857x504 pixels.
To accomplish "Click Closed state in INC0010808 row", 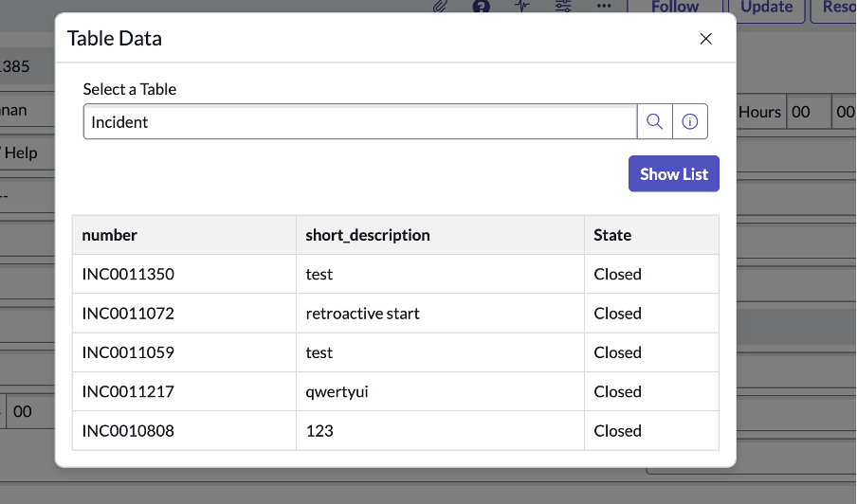I will (x=651, y=431).
